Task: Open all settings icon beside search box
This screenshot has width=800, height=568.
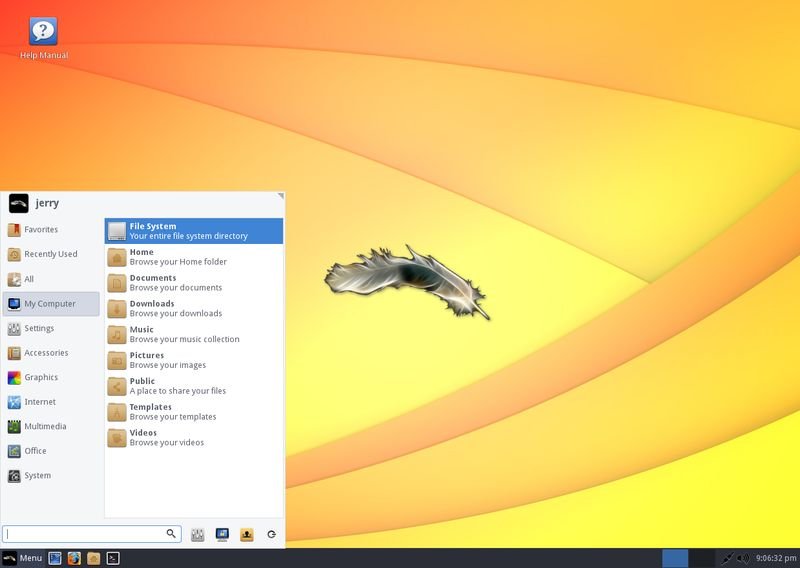Action: (198, 535)
